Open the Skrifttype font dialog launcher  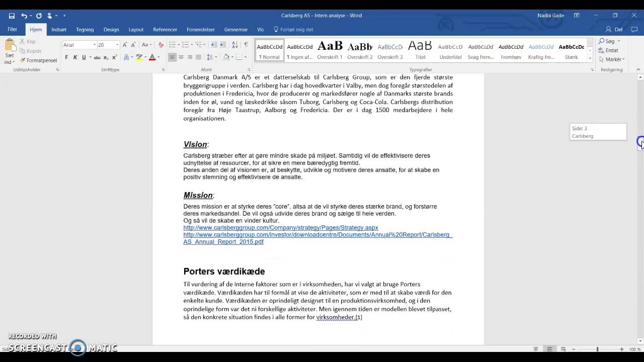tap(163, 70)
